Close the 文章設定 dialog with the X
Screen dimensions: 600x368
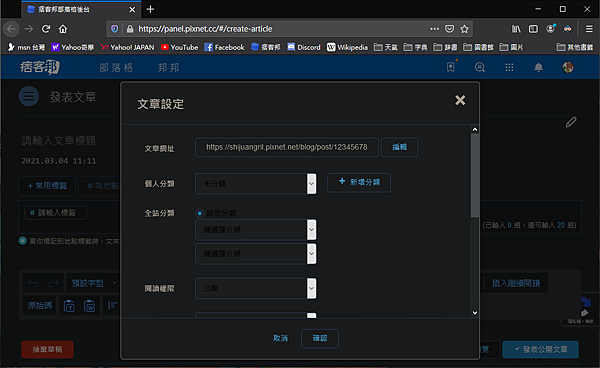click(x=460, y=100)
